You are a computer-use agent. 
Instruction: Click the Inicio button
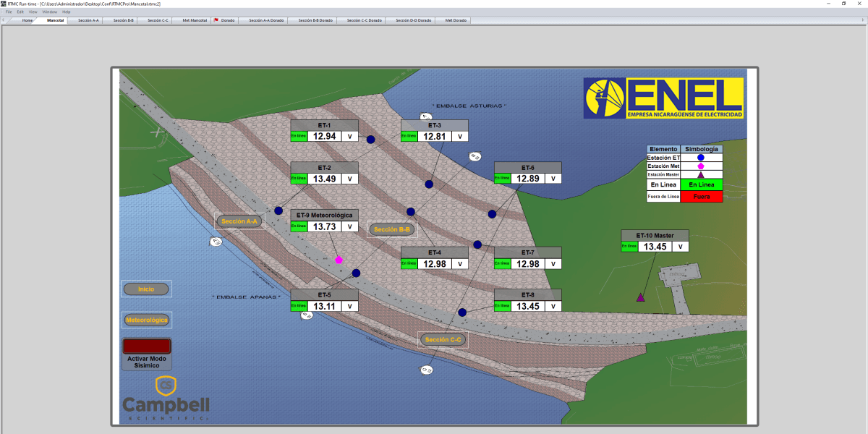pyautogui.click(x=146, y=289)
